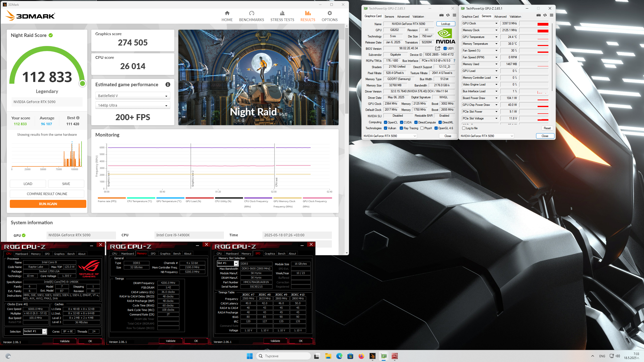
Task: Click the taskbar search field
Action: tap(283, 356)
